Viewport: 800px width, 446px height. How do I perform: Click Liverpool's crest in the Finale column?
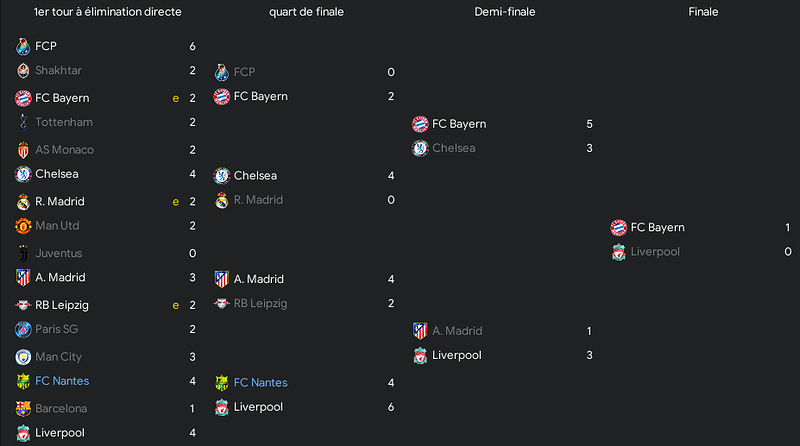pyautogui.click(x=618, y=252)
